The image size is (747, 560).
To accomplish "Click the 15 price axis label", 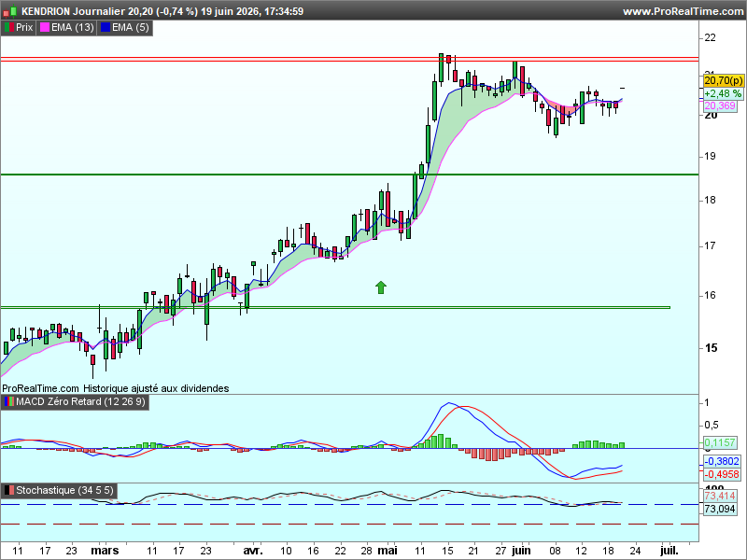I will [711, 348].
